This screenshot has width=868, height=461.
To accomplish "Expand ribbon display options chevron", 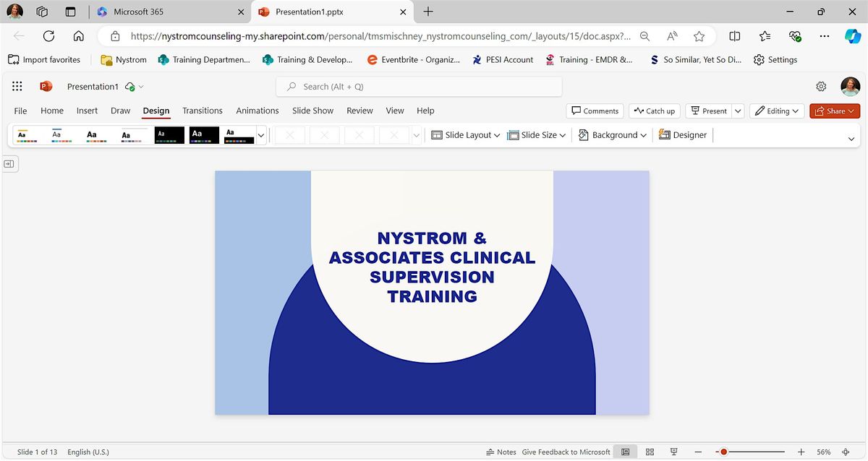I will (851, 139).
